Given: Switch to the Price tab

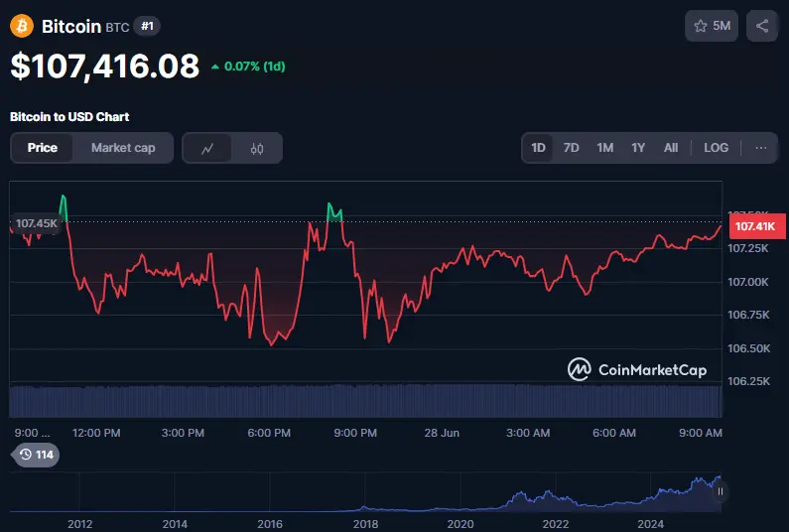Looking at the screenshot, I should [43, 148].
